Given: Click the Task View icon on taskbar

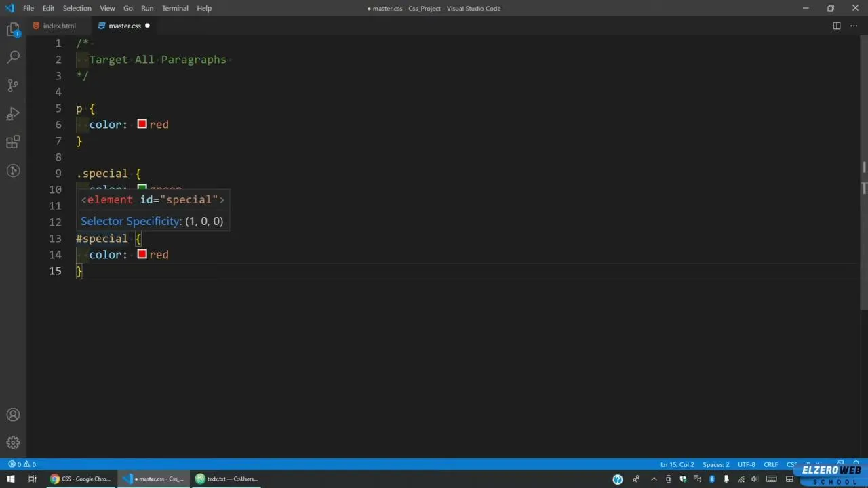Looking at the screenshot, I should point(32,479).
